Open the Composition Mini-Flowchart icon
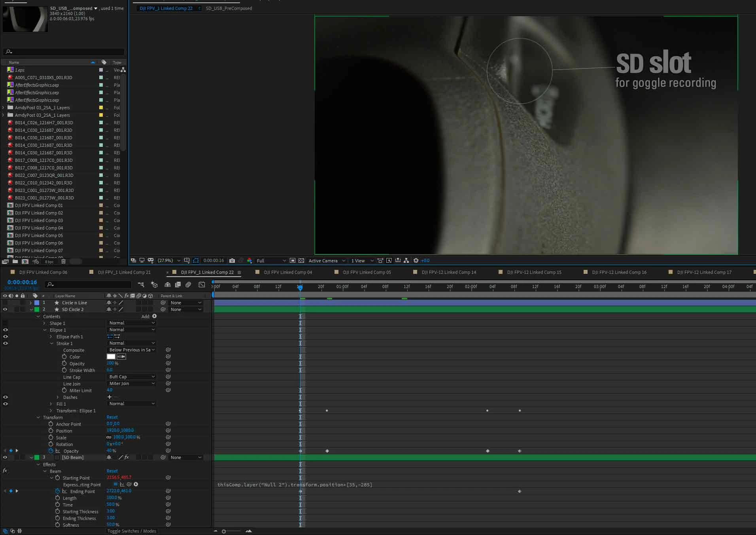 (141, 285)
